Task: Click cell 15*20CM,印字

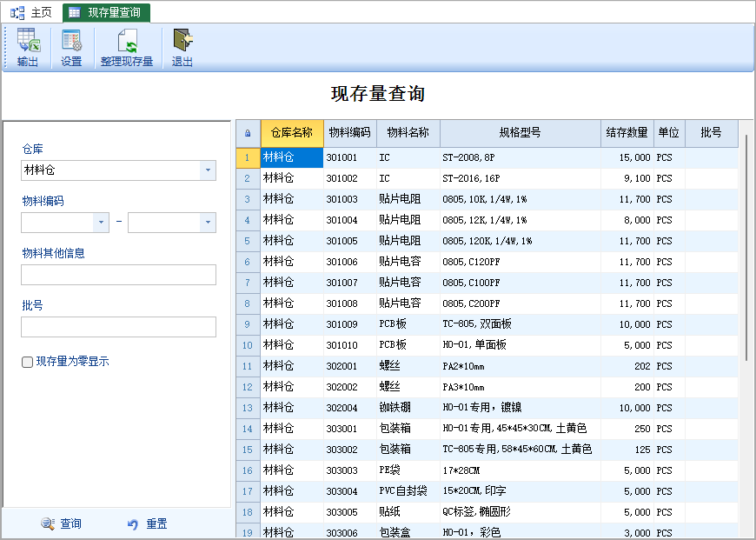Action: point(521,491)
